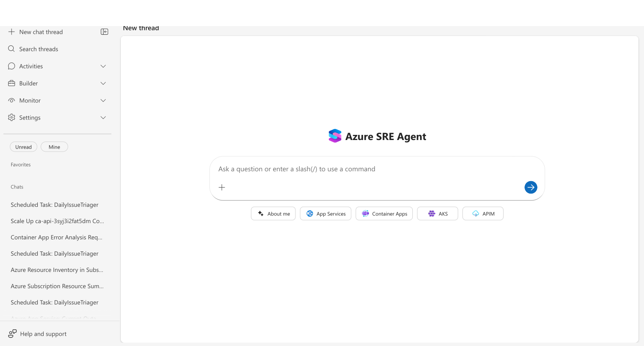This screenshot has height=346, width=644.
Task: Choose the About me suggestion
Action: coord(273,214)
